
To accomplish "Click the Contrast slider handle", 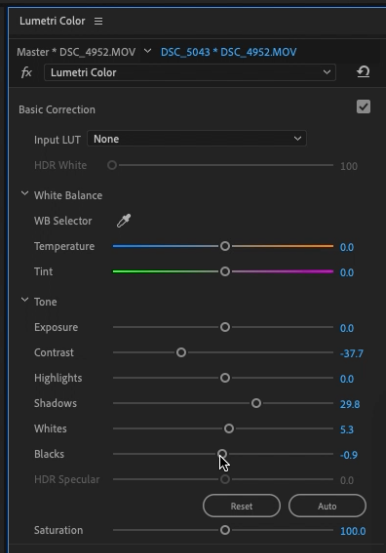I will coord(181,353).
